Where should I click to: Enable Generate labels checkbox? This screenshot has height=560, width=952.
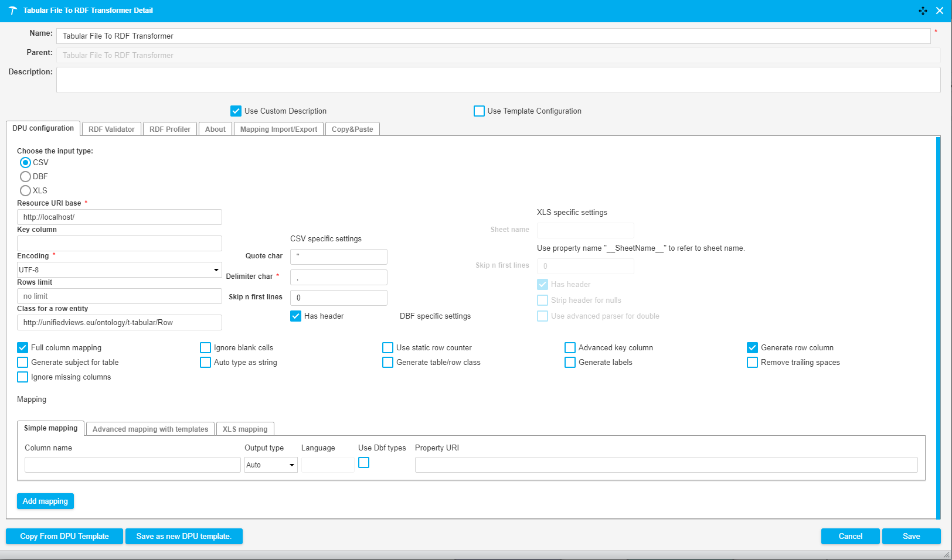tap(570, 362)
